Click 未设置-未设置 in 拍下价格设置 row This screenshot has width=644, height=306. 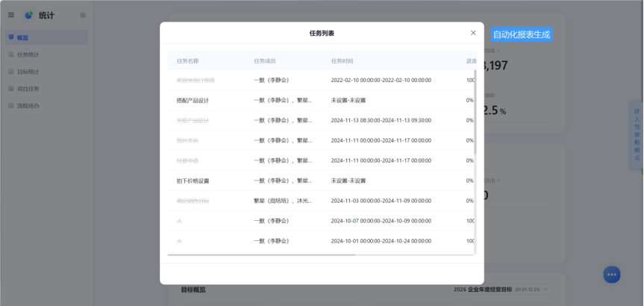click(348, 181)
